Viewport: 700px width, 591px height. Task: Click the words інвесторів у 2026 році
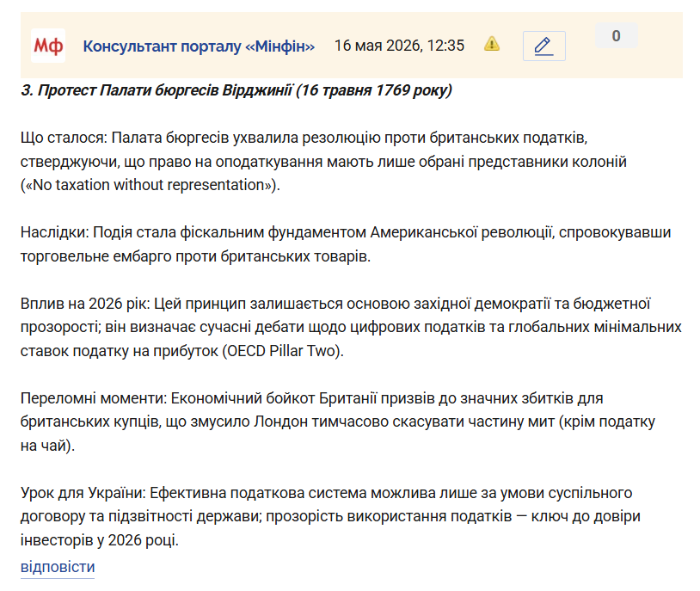(97, 540)
